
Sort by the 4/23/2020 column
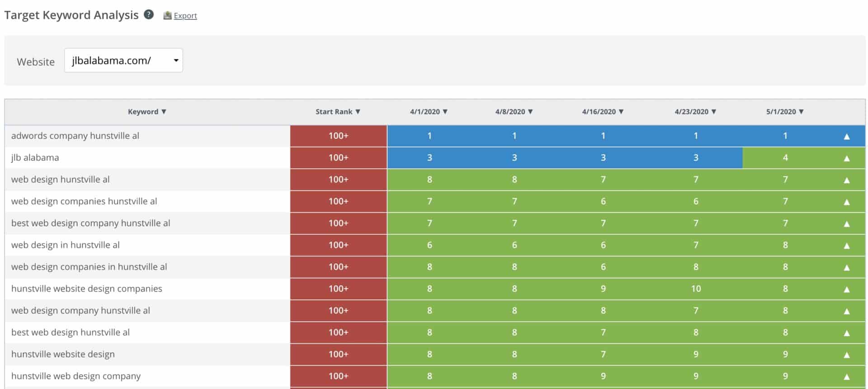695,112
